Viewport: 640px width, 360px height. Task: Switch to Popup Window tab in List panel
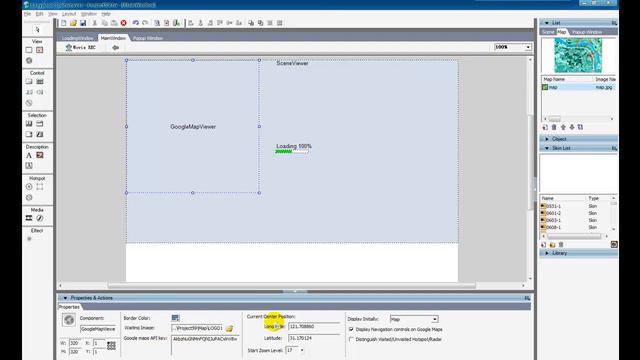point(587,32)
